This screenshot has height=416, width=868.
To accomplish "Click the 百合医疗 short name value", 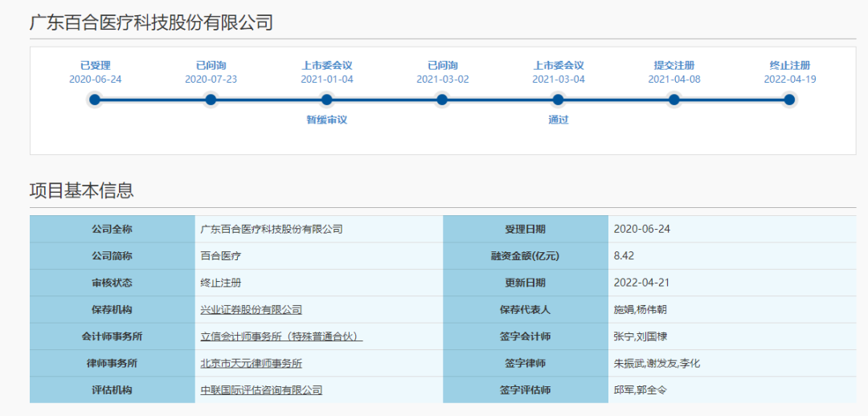I will point(221,256).
